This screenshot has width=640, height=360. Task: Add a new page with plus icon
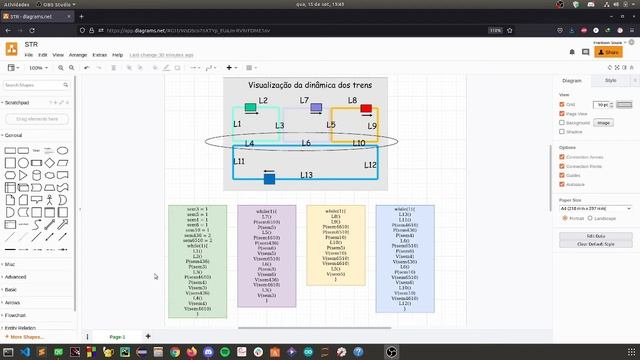tap(148, 336)
